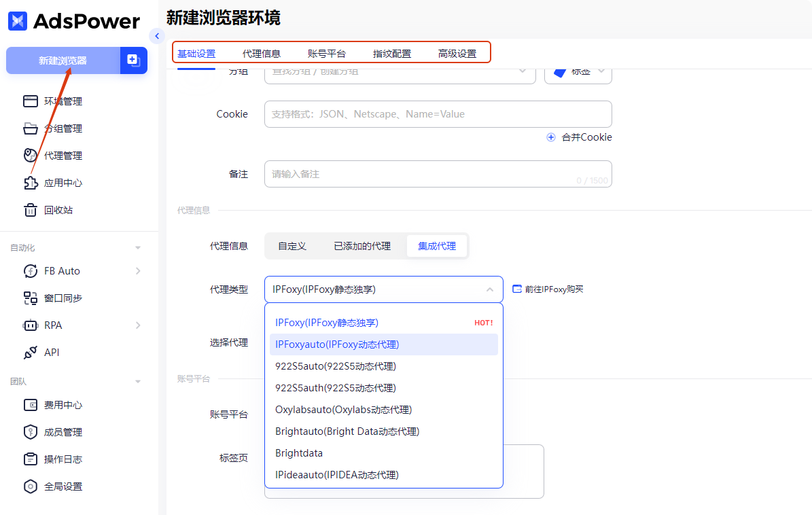Choose Brightdata option

[x=384, y=453]
